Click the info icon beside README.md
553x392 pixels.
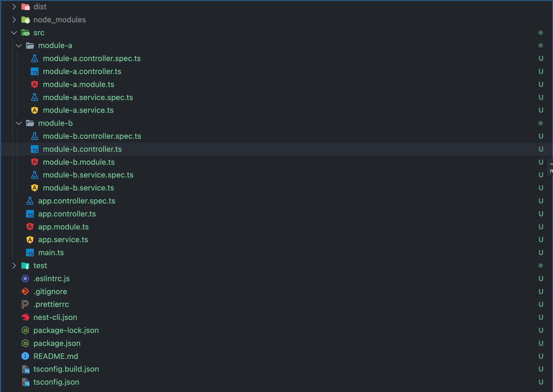pyautogui.click(x=25, y=356)
